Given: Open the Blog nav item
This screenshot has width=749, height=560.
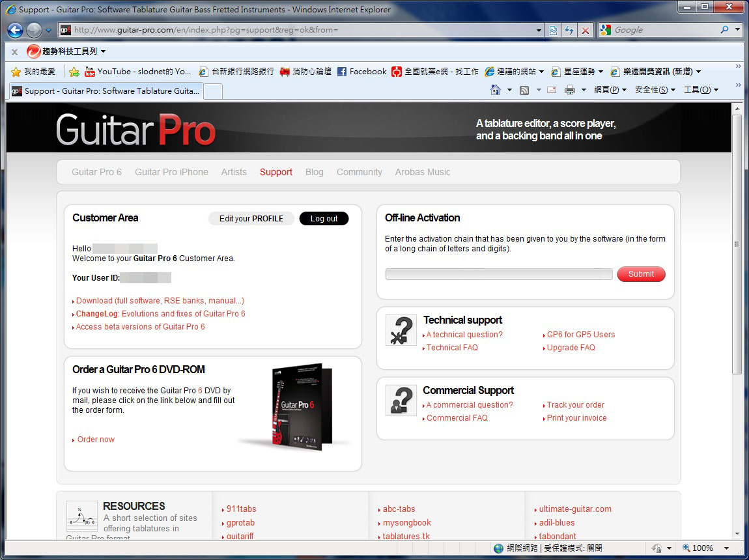Looking at the screenshot, I should (x=315, y=172).
